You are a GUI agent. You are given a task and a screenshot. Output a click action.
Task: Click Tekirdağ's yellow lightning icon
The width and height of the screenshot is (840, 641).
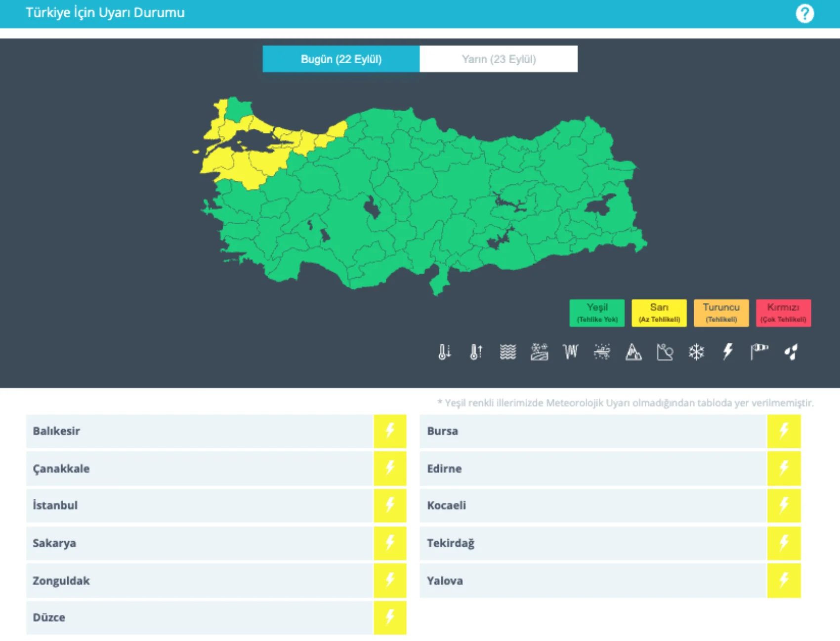784,543
